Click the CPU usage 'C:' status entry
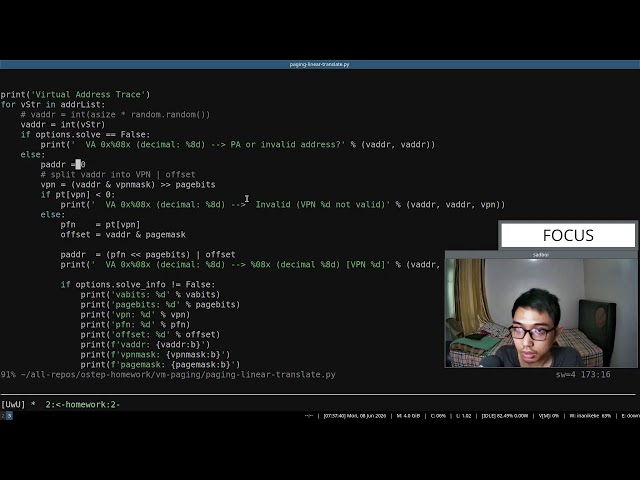This screenshot has width=640, height=480. (438, 416)
